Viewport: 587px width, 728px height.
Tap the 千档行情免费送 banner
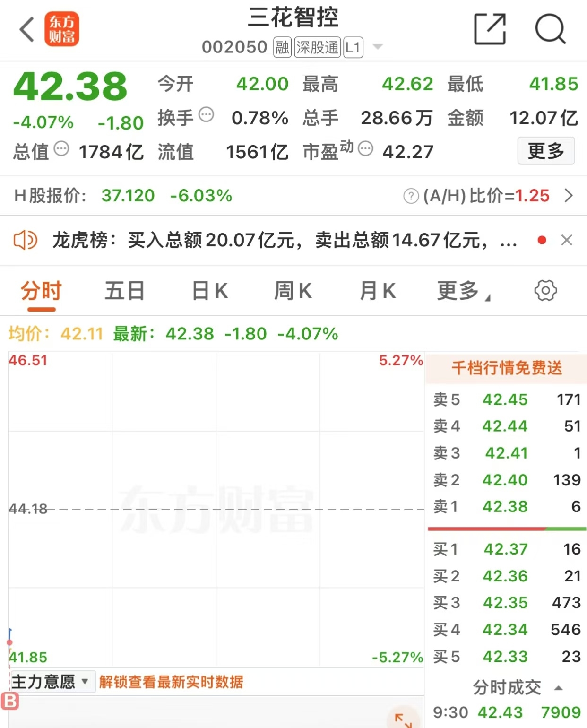(506, 368)
